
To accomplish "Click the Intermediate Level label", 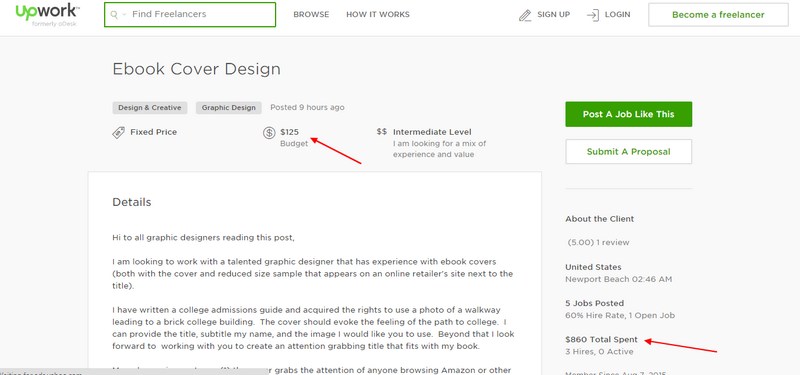I will (x=432, y=132).
